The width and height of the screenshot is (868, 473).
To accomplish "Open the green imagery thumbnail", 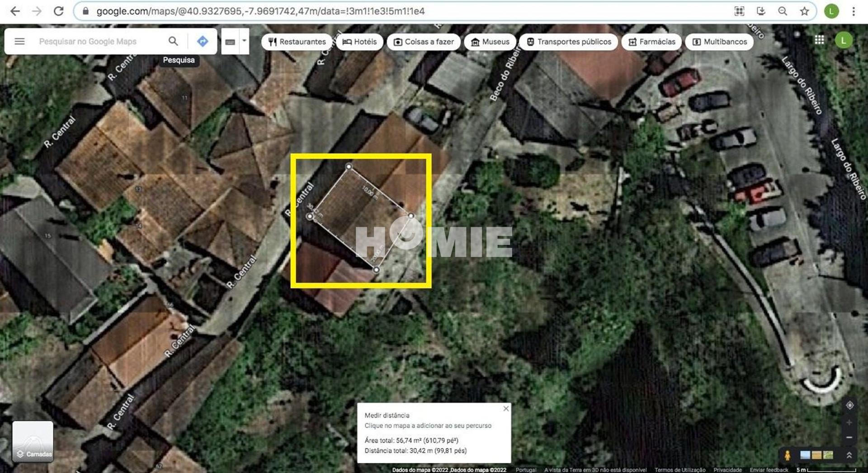I will click(828, 455).
